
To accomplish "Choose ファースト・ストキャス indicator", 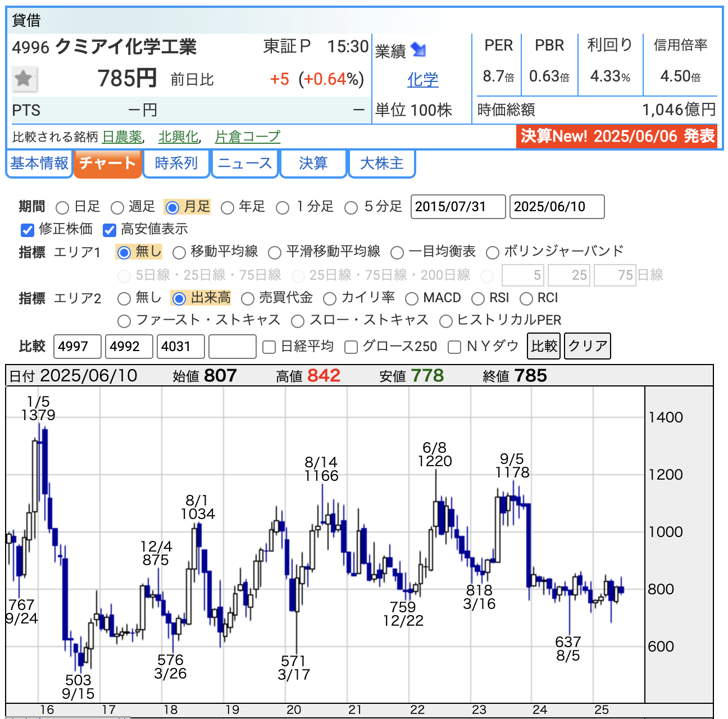I will click(124, 321).
